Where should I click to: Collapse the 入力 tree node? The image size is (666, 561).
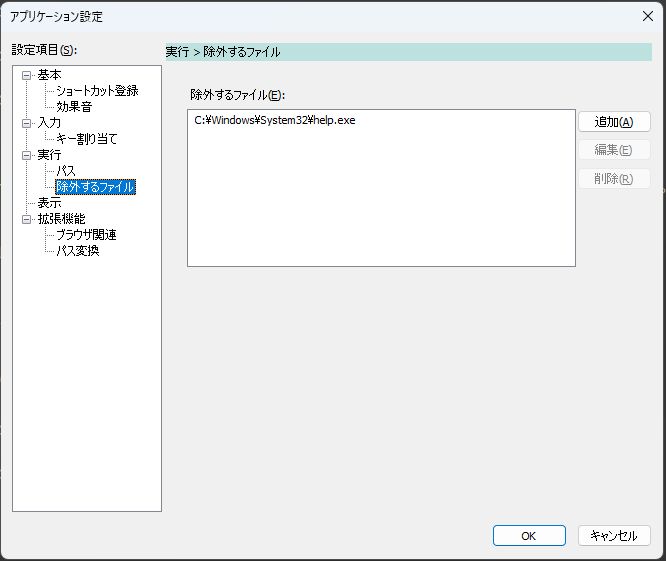tap(26, 124)
